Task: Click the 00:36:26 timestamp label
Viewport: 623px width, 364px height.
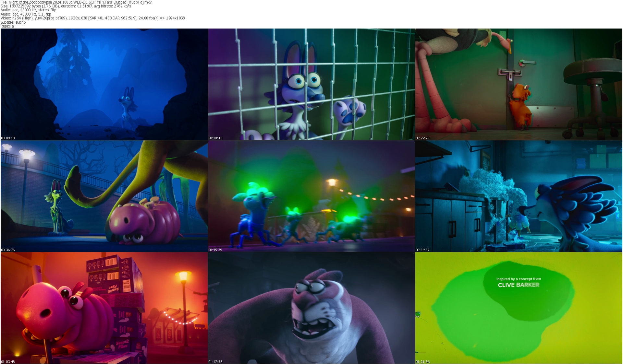Action: click(8, 250)
